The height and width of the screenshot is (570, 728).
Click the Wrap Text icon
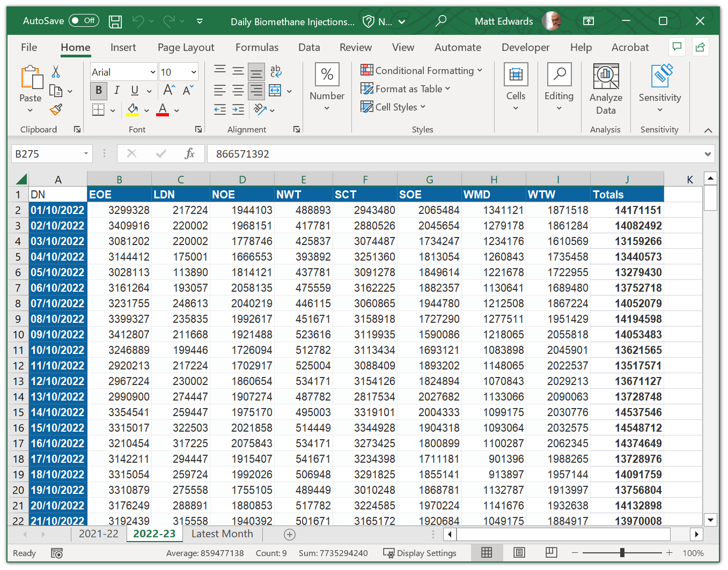click(x=276, y=71)
